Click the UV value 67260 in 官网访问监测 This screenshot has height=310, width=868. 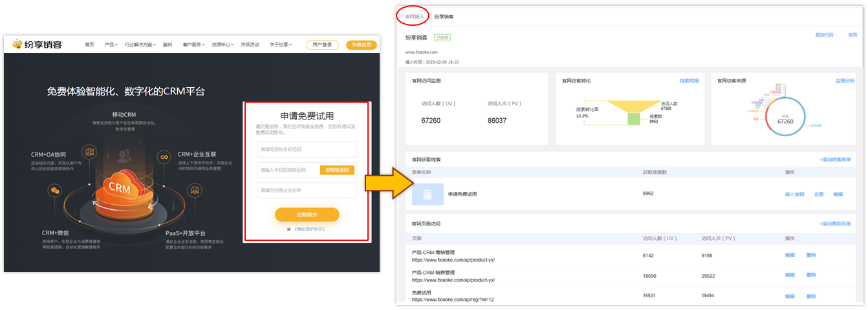431,121
